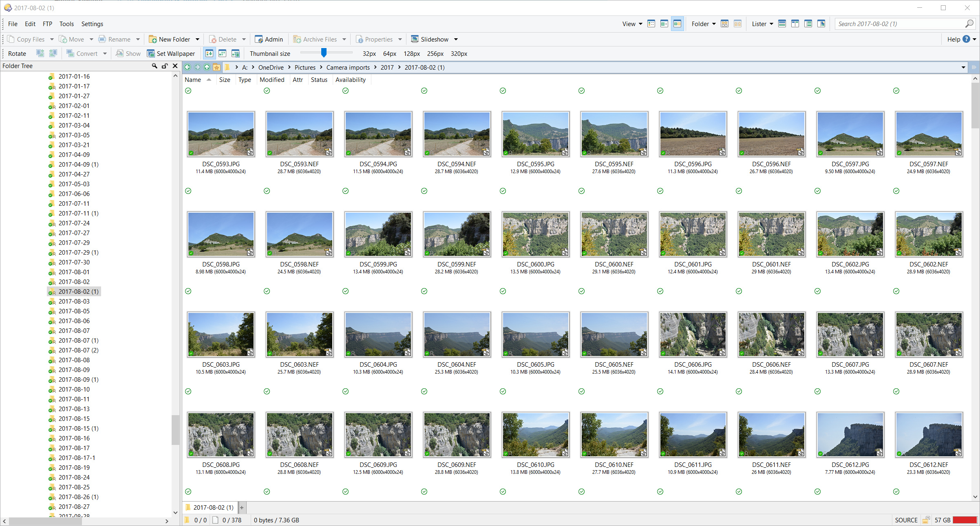Open the Delete dropdown arrow

coord(244,40)
